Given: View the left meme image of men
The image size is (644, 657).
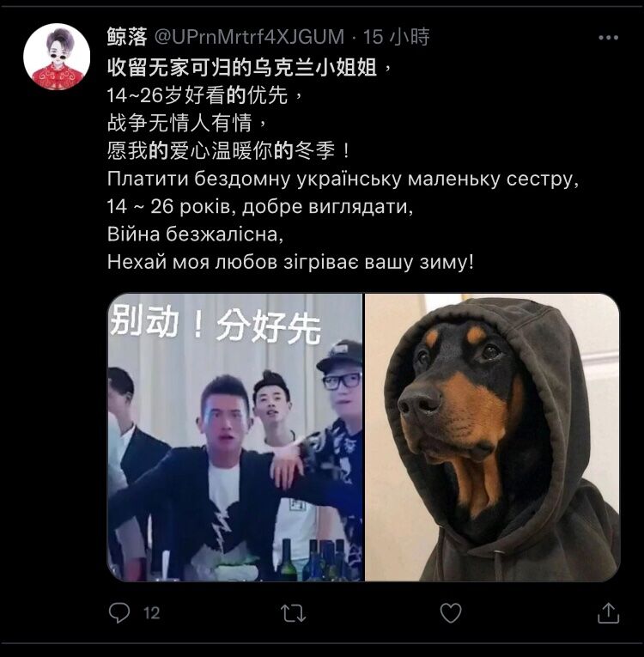Looking at the screenshot, I should click(x=235, y=437).
